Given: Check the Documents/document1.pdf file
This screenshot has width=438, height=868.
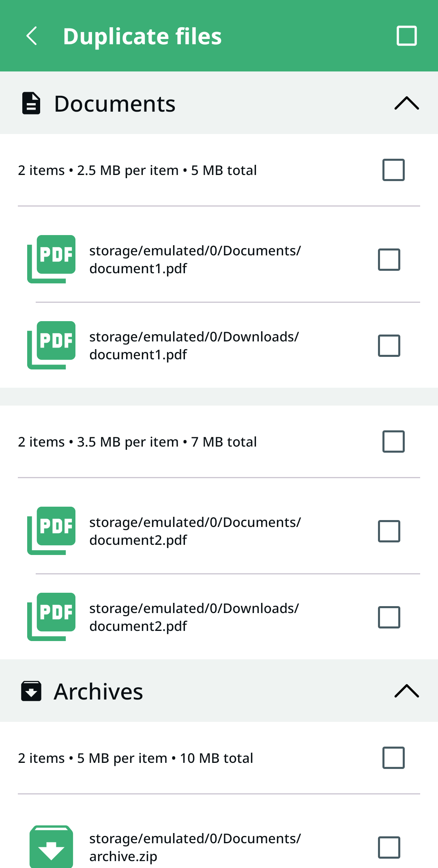Looking at the screenshot, I should coord(389,259).
